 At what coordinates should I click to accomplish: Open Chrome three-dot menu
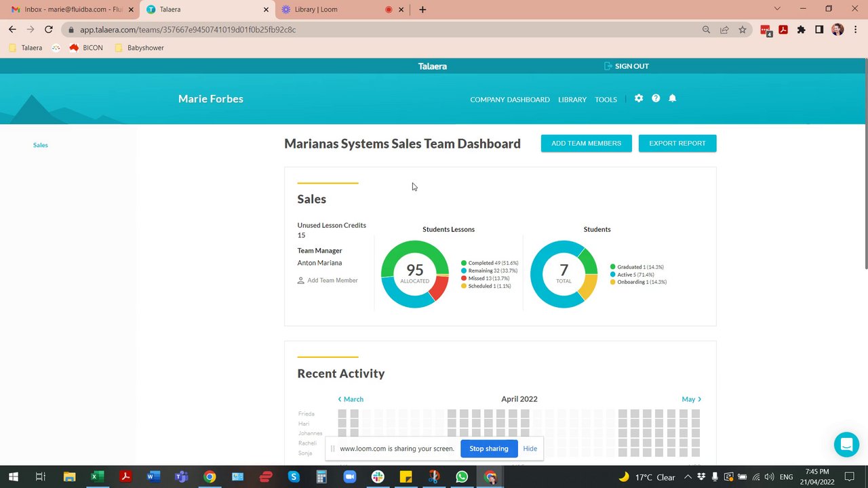[x=855, y=30]
